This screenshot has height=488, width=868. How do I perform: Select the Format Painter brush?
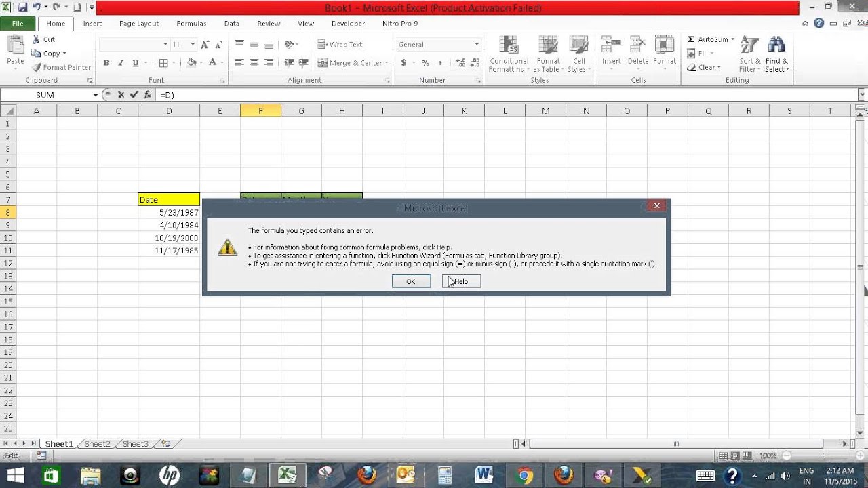(x=36, y=67)
